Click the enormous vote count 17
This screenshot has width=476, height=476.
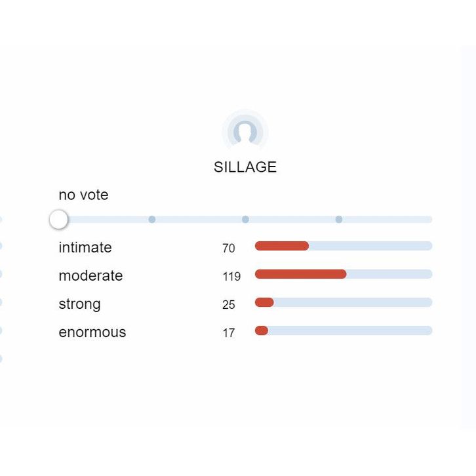point(229,333)
